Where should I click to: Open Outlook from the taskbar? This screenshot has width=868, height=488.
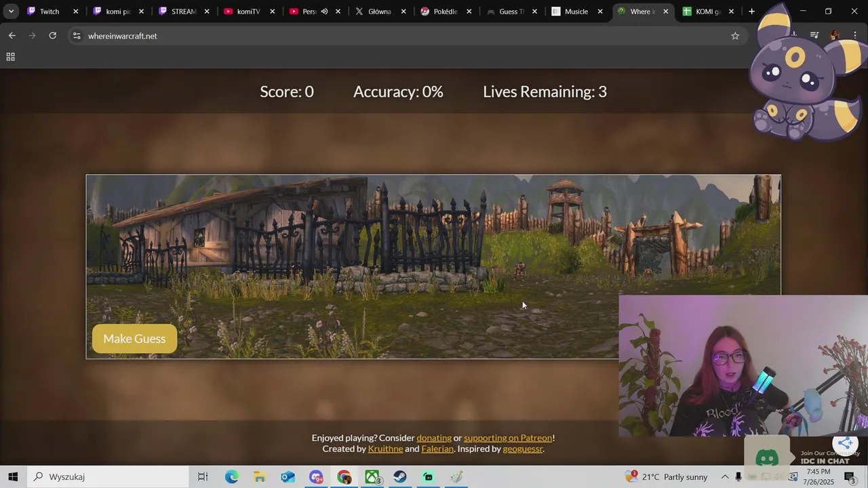pyautogui.click(x=288, y=476)
